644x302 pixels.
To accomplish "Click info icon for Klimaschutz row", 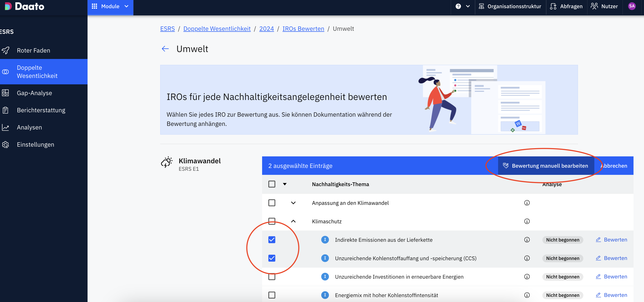I will tap(527, 221).
